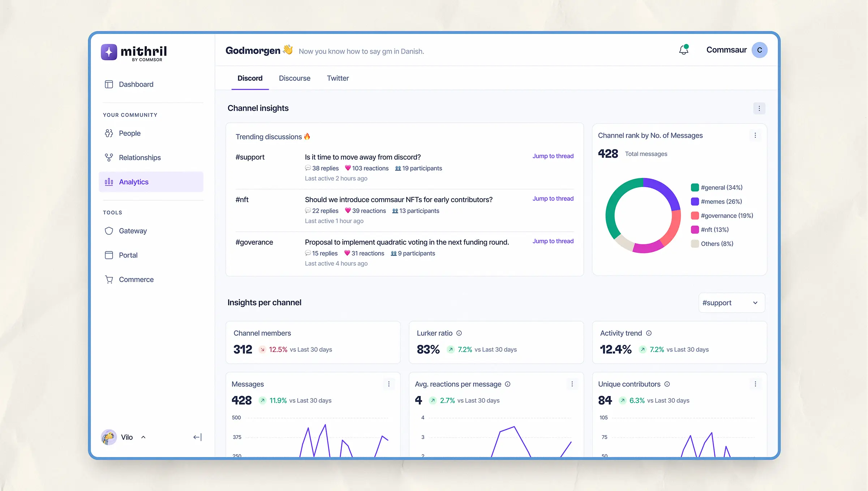
Task: Click the Commerce cart icon
Action: [x=109, y=279]
